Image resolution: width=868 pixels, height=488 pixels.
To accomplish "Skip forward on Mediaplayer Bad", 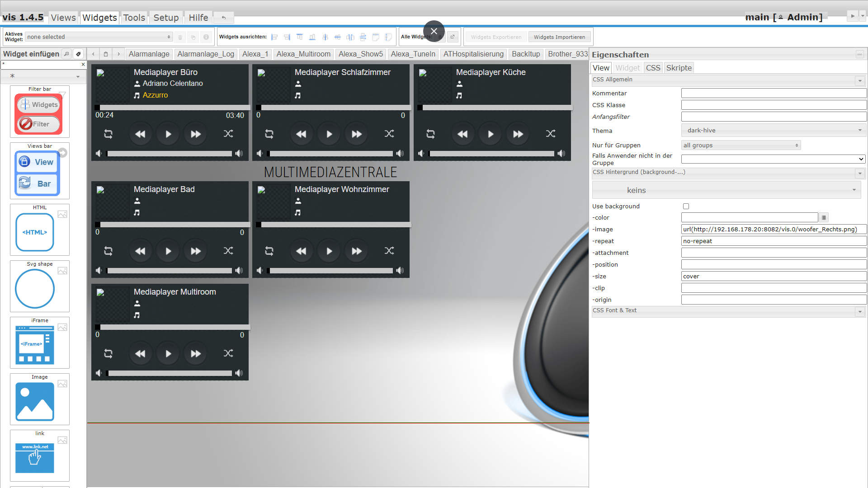I will (x=195, y=251).
